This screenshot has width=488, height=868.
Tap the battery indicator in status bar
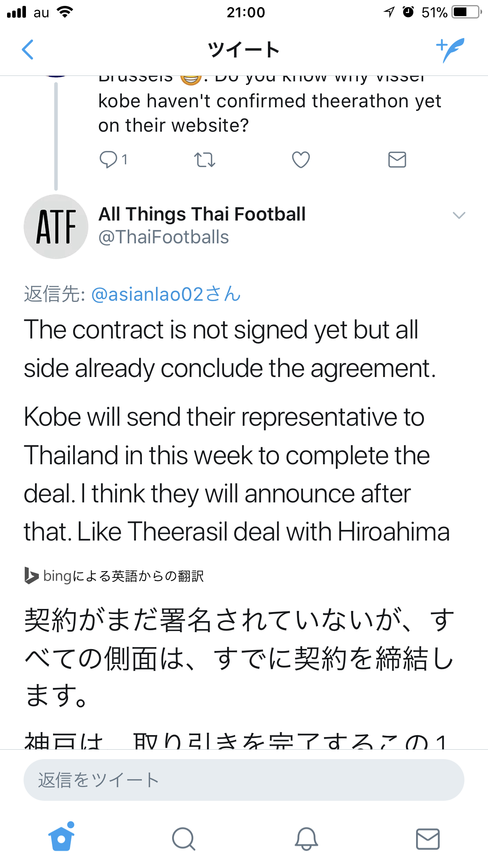pos(467,12)
